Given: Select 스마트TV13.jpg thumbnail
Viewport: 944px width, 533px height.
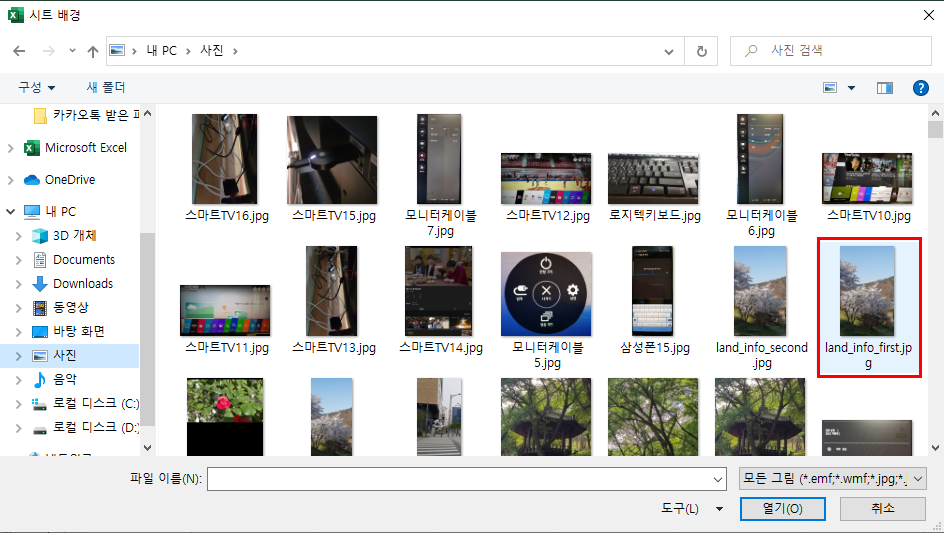Looking at the screenshot, I should click(332, 291).
